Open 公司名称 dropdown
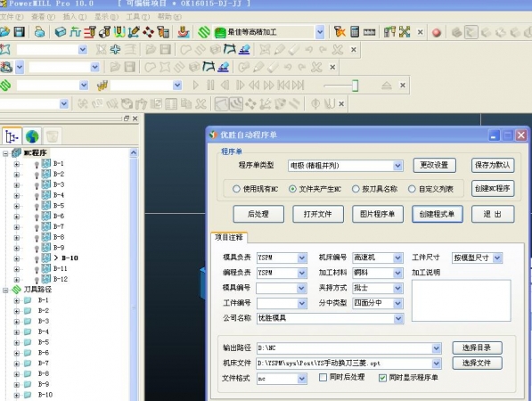This screenshot has width=532, height=401. point(398,318)
